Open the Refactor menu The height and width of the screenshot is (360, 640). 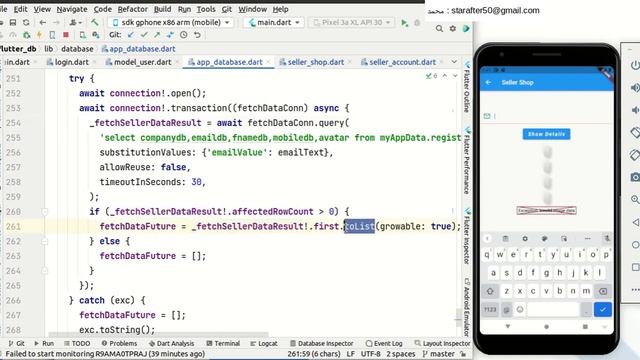point(133,9)
